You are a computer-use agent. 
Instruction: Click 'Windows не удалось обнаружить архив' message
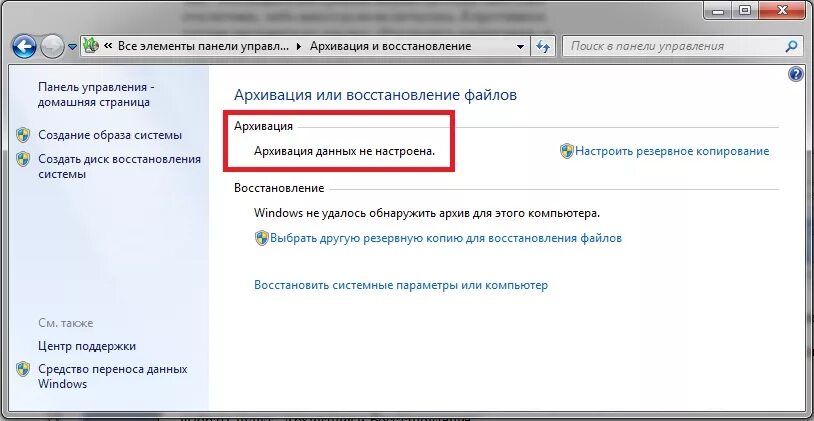tap(427, 213)
